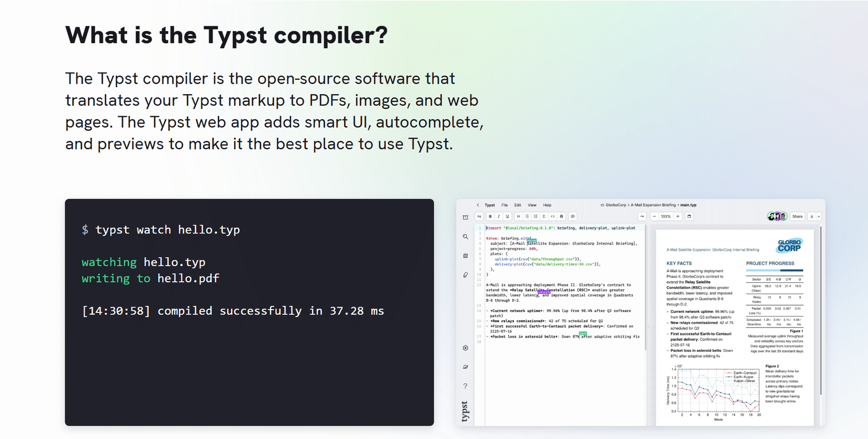Screen dimensions: 868x439
Task: Click the GLORBO CORP logo in preview
Action: point(789,246)
